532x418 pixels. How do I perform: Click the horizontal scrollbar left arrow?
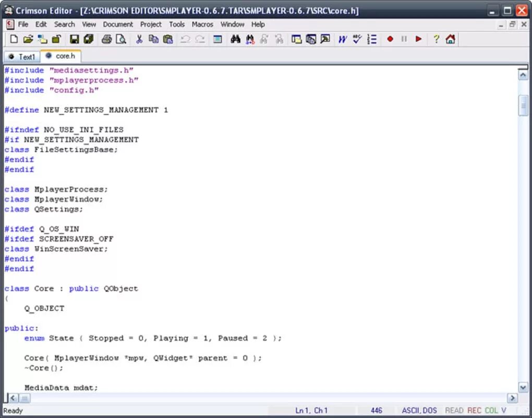pos(13,398)
